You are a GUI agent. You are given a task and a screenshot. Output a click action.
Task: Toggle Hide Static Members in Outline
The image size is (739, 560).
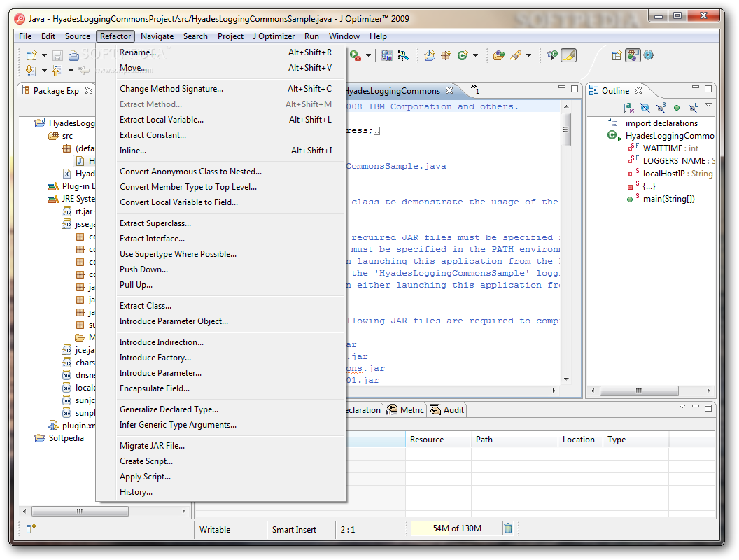click(x=661, y=108)
